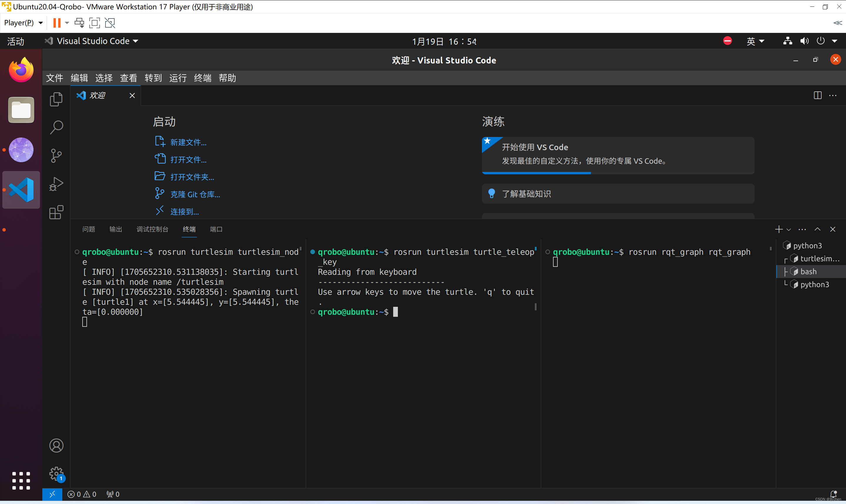The width and height of the screenshot is (846, 504).
Task: Switch to the 输出 panel tab
Action: 115,229
